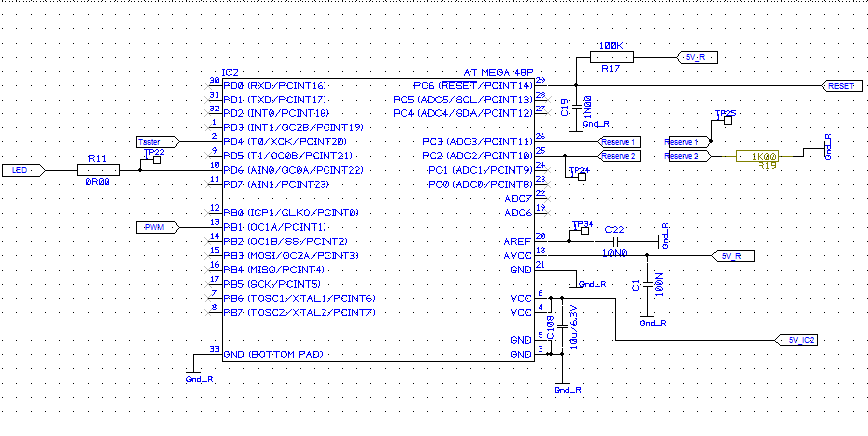
Task: Select capacitor C1 100N symbol
Action: point(647,286)
